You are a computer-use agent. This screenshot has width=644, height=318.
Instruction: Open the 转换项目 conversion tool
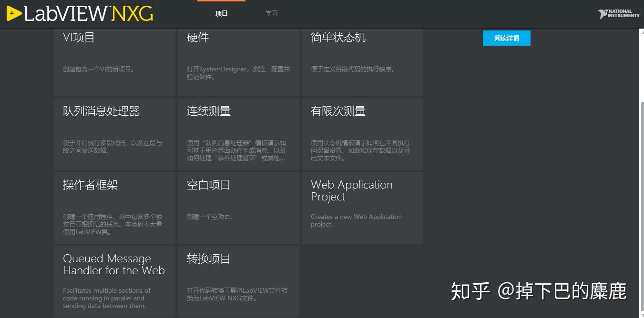pos(238,281)
